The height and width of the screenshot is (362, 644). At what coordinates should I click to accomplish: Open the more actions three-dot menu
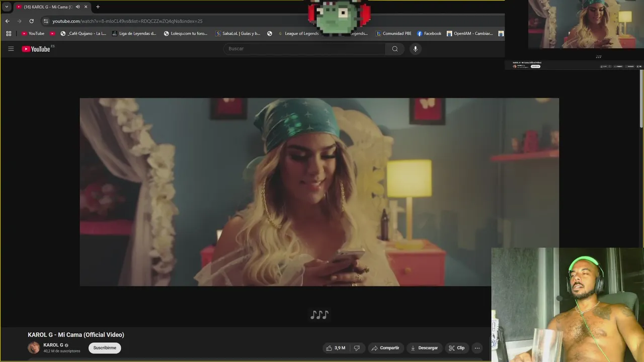pyautogui.click(x=477, y=348)
